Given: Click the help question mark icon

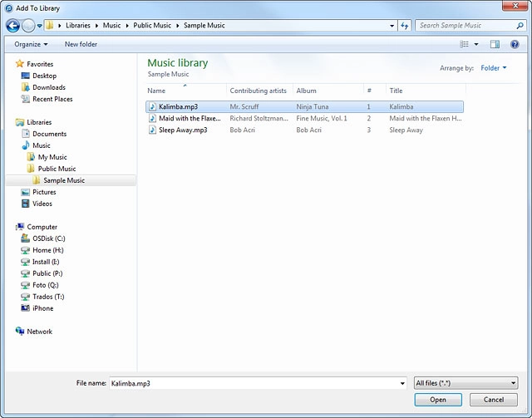Looking at the screenshot, I should tap(515, 44).
